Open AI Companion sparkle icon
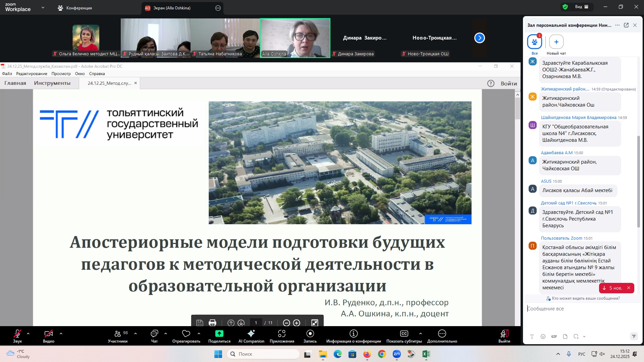This screenshot has height=362, width=644. [251, 334]
